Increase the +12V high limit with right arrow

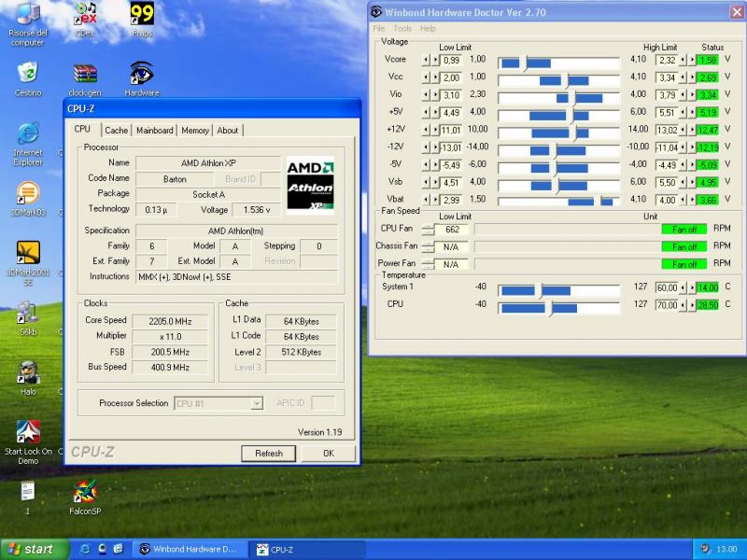tap(692, 130)
